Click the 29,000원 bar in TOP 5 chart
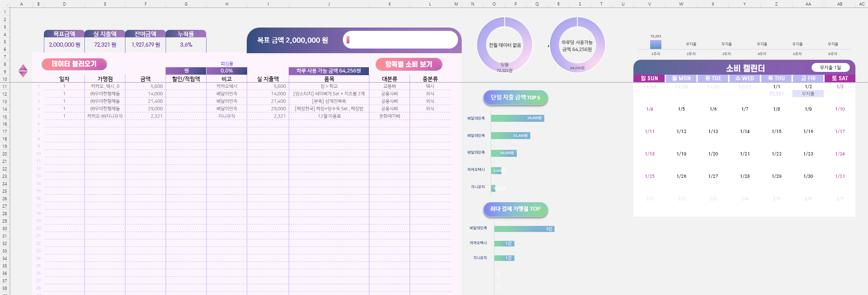The image size is (868, 295). tap(517, 118)
